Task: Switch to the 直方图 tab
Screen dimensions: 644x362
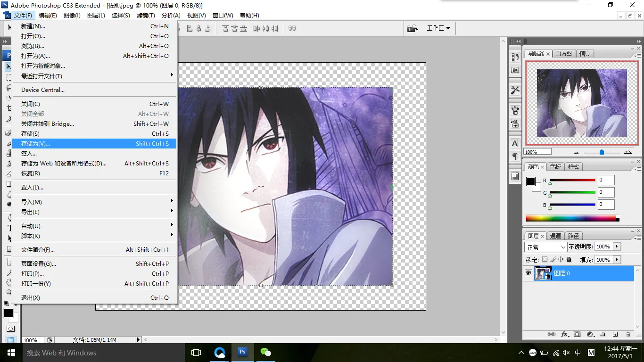Action: [563, 53]
